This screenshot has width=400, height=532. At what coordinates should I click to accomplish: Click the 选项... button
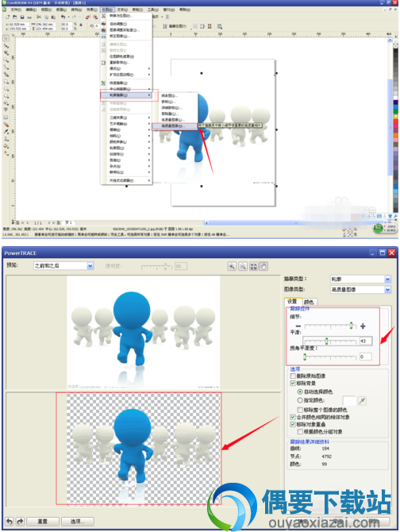tap(78, 521)
